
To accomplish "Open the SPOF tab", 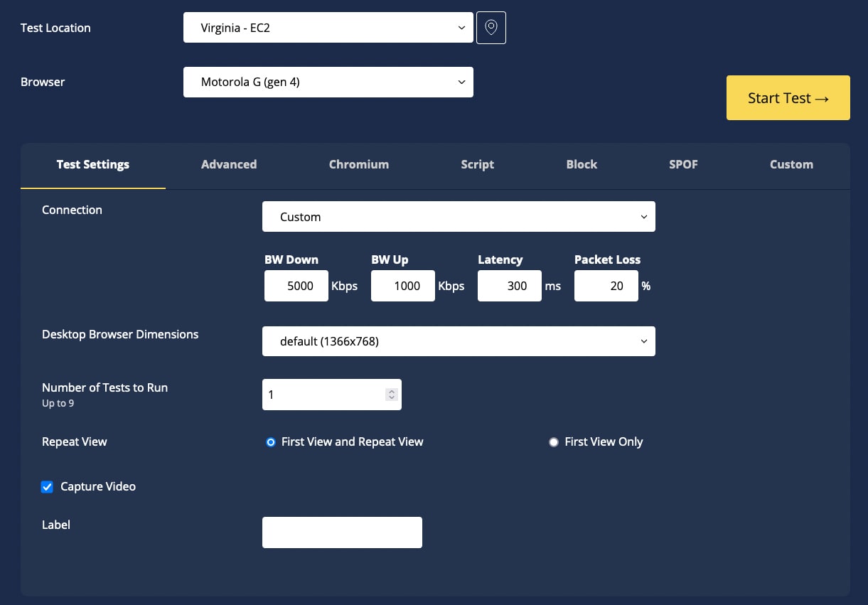I will coord(683,164).
